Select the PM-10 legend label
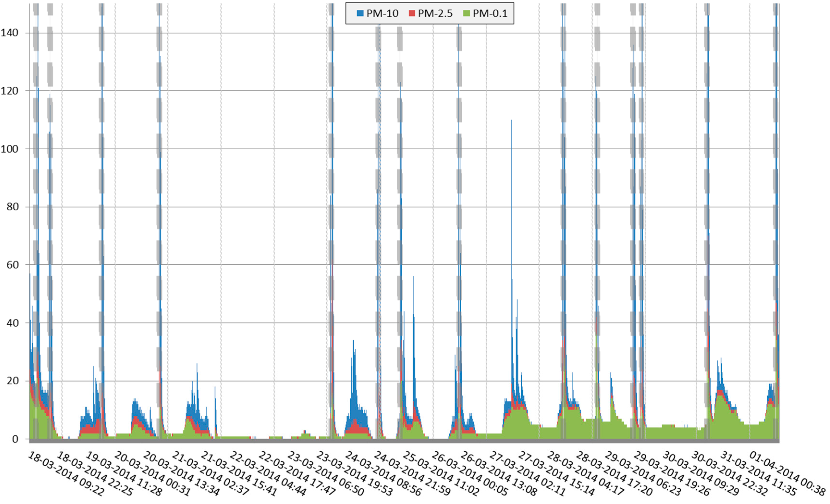Image resolution: width=830 pixels, height=504 pixels. (382, 13)
